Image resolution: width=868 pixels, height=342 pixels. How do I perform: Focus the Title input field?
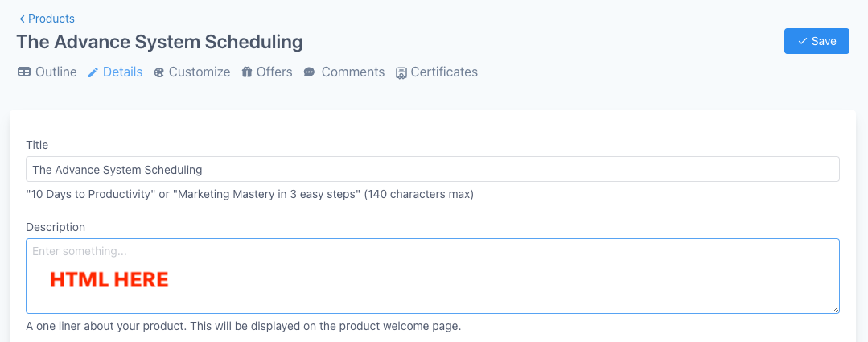[432, 170]
